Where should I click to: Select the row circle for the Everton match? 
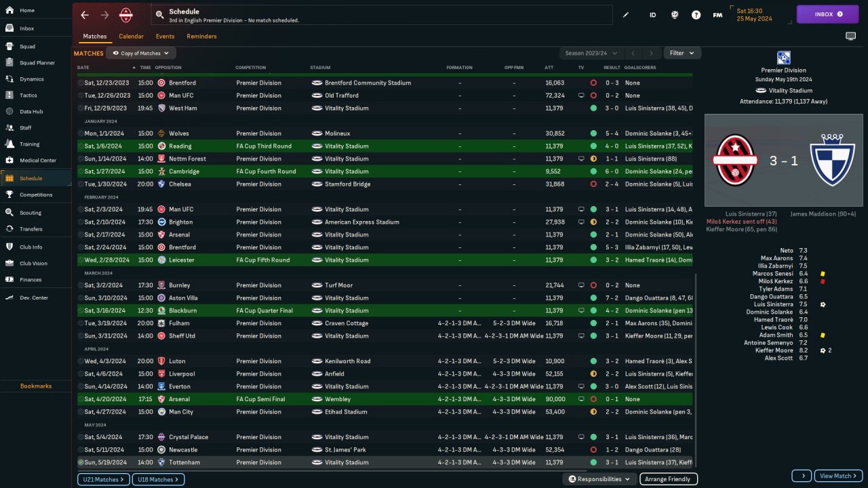click(81, 386)
